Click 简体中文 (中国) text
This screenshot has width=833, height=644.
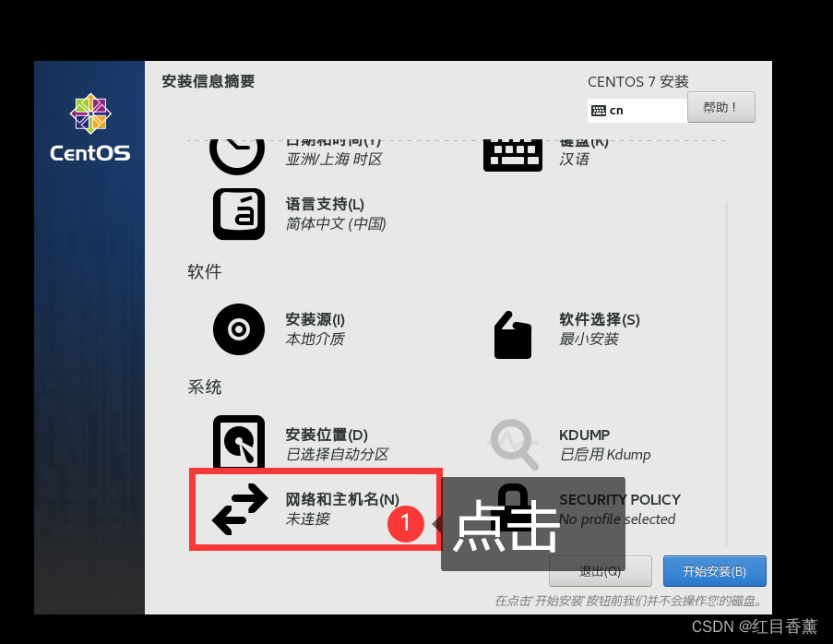(336, 223)
